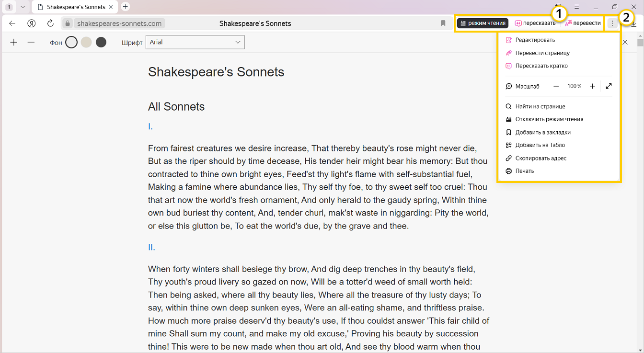
Task: Open the three-dot more options menu
Action: pyautogui.click(x=612, y=23)
